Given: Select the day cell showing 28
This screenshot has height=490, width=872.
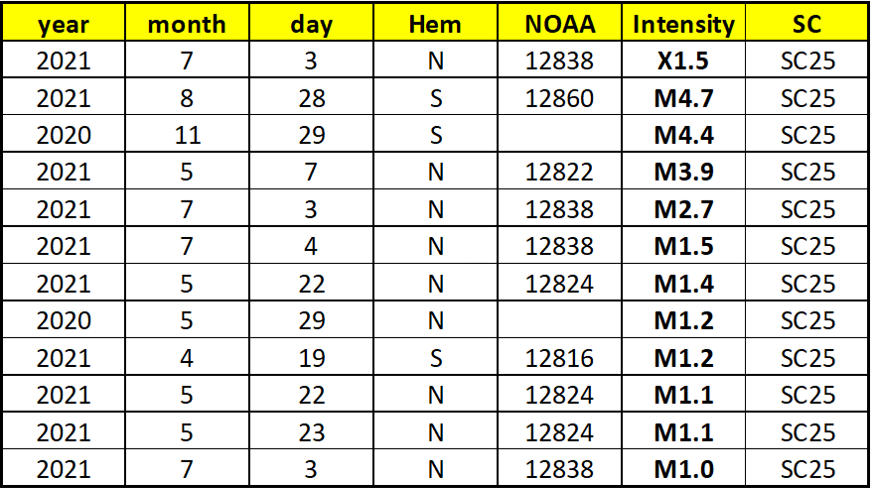Looking at the screenshot, I should pos(311,98).
